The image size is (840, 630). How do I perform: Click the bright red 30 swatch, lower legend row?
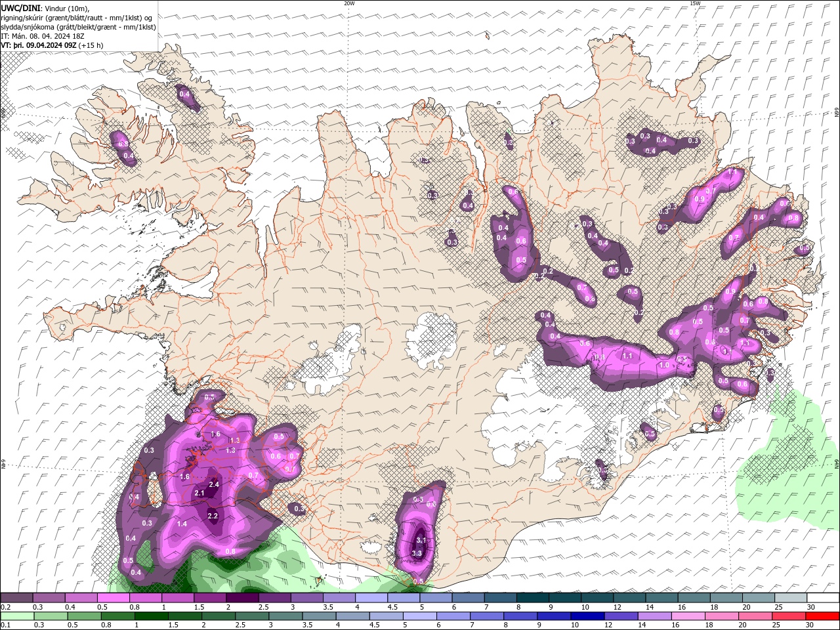click(x=822, y=616)
